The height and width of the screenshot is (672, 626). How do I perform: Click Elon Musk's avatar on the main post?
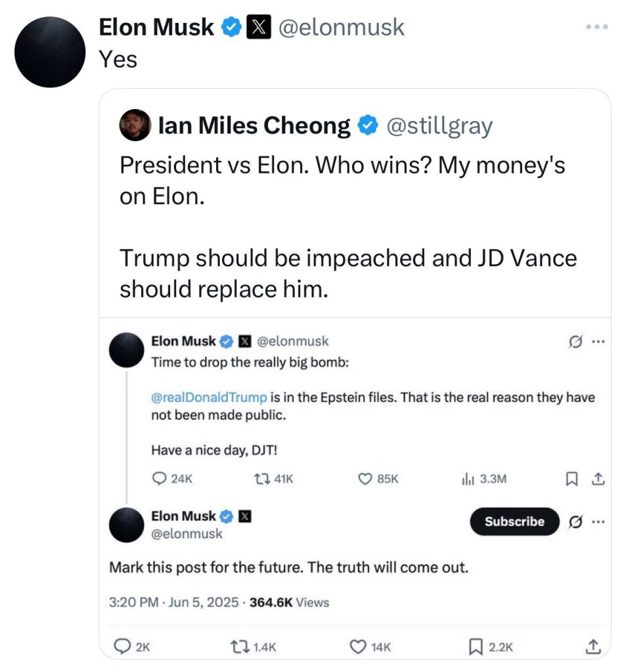[x=50, y=52]
